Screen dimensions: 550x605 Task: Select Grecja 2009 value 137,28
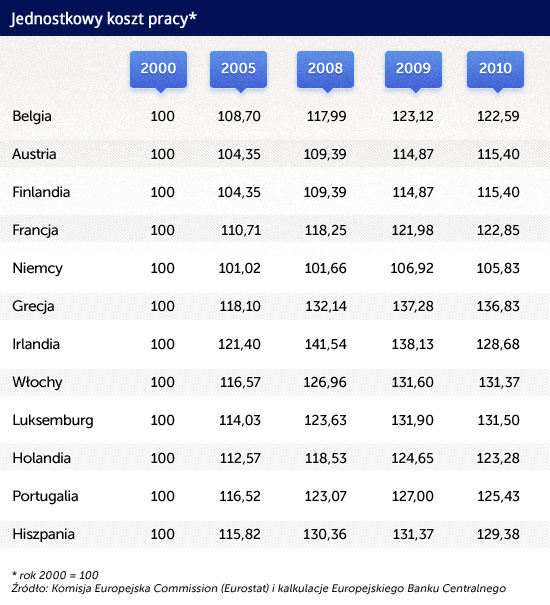[x=413, y=306]
